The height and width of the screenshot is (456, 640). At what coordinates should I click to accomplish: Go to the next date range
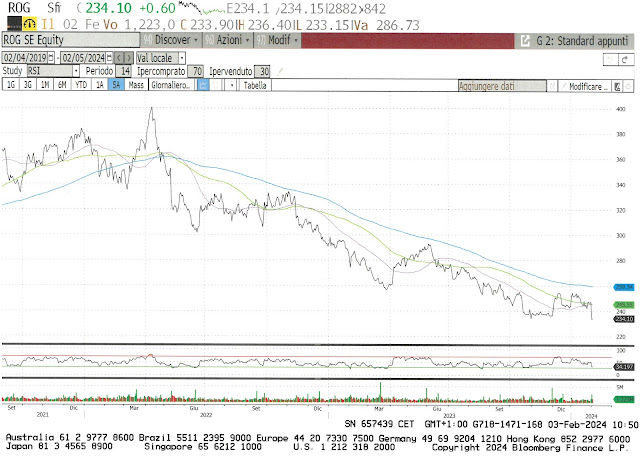coord(129,58)
